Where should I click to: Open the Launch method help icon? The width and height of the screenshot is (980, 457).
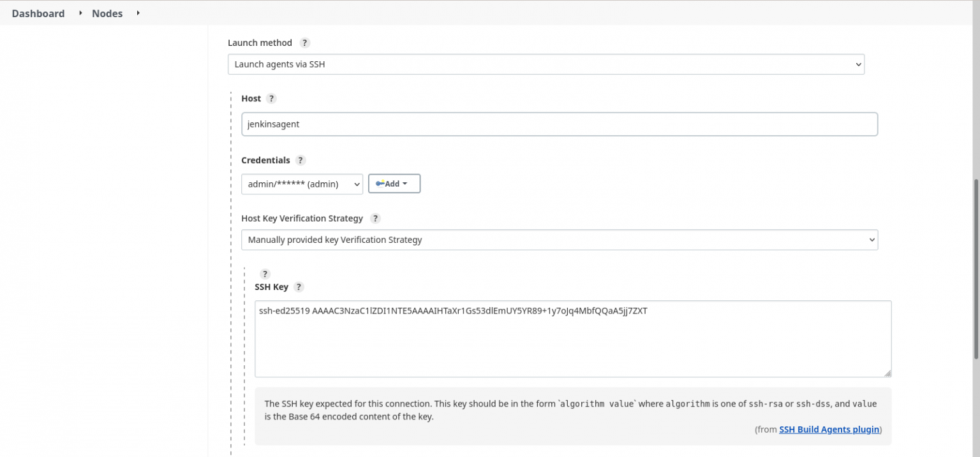[x=304, y=43]
